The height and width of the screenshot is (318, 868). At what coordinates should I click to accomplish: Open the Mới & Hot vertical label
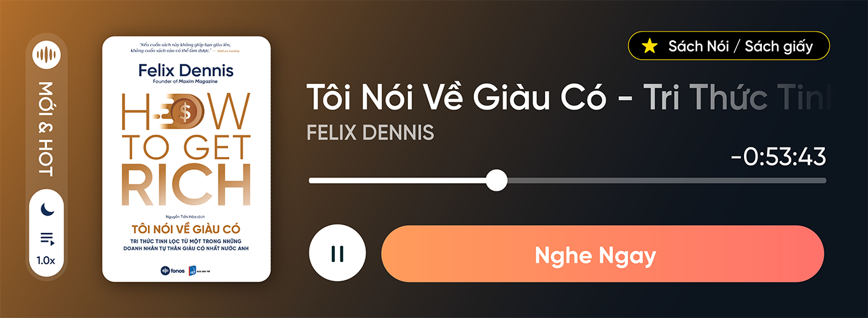coord(46,129)
